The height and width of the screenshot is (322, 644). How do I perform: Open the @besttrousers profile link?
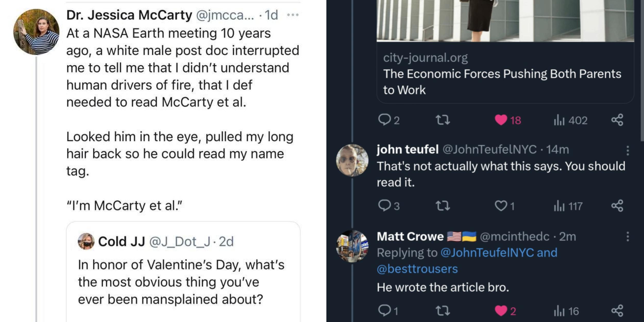[417, 269]
